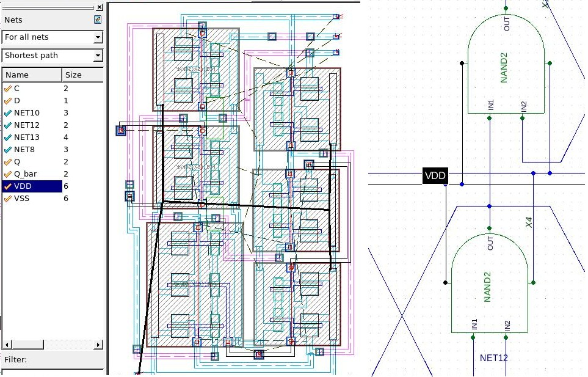The height and width of the screenshot is (377, 588).
Task: Click the nets list left scroll arrow
Action: click(7, 345)
